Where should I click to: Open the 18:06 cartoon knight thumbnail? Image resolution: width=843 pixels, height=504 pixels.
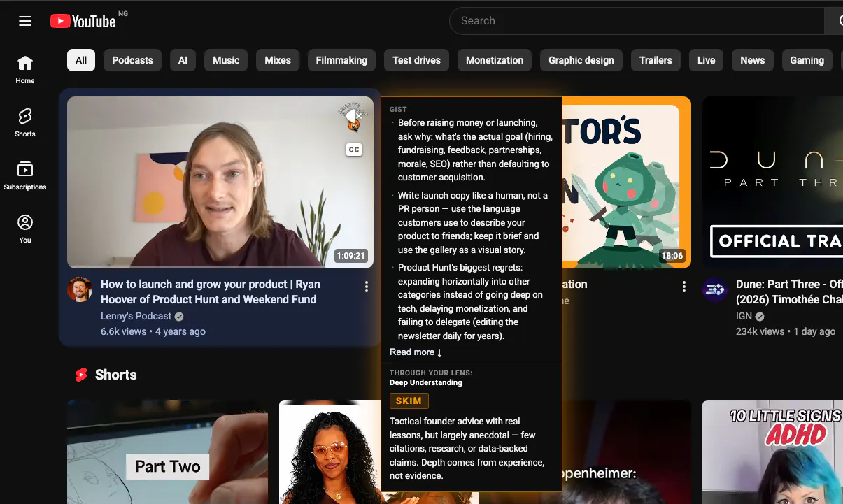pyautogui.click(x=626, y=182)
